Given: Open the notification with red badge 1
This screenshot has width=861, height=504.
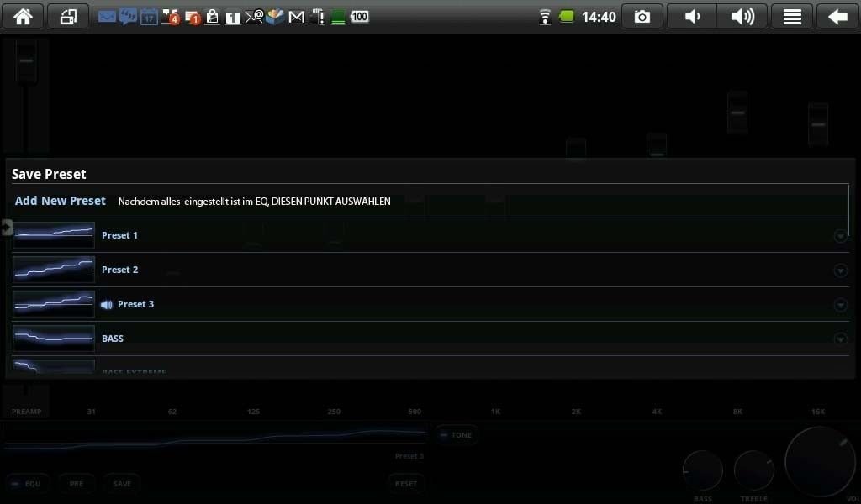Looking at the screenshot, I should [x=193, y=17].
